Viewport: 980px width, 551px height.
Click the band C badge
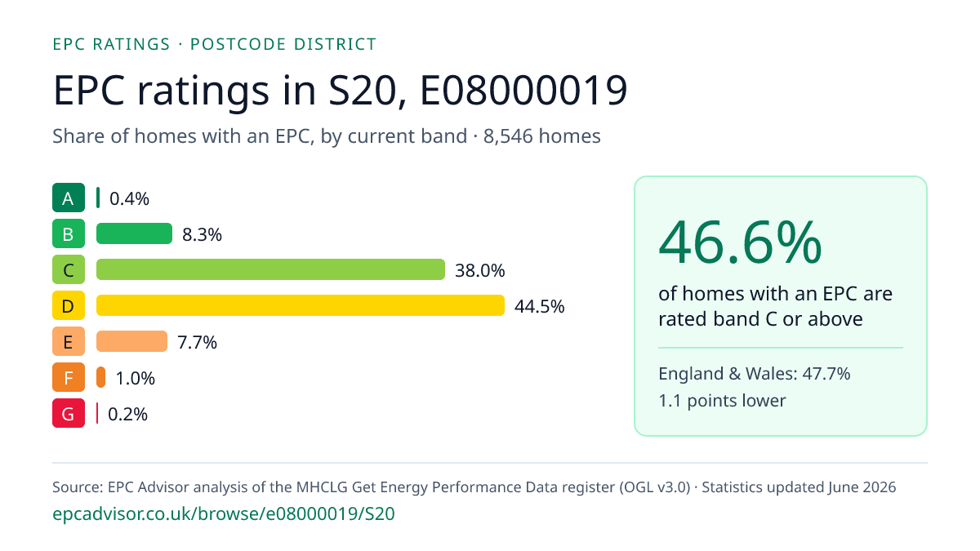pos(69,270)
